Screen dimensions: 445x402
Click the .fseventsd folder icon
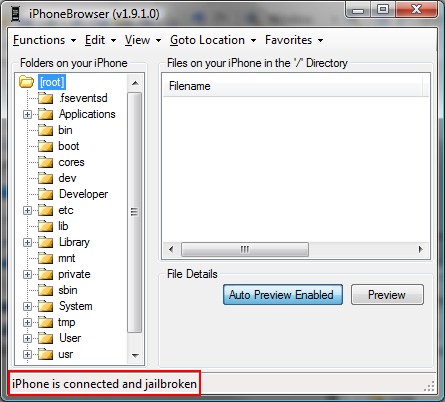(x=45, y=98)
